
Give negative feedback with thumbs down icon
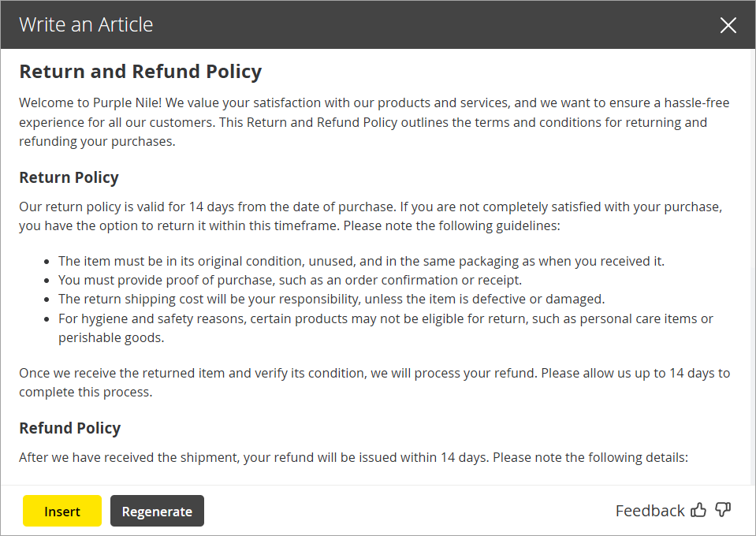click(723, 510)
